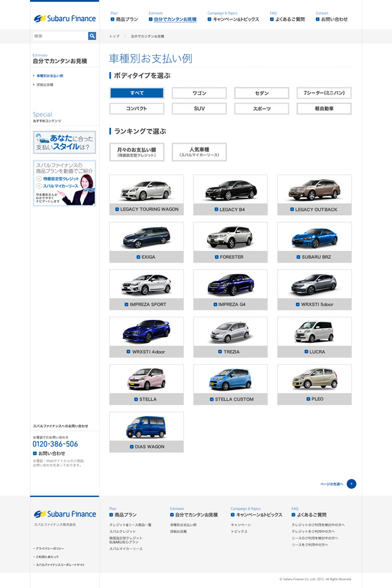Click the page-top up arrow icon
The height and width of the screenshot is (588, 392).
point(352,484)
